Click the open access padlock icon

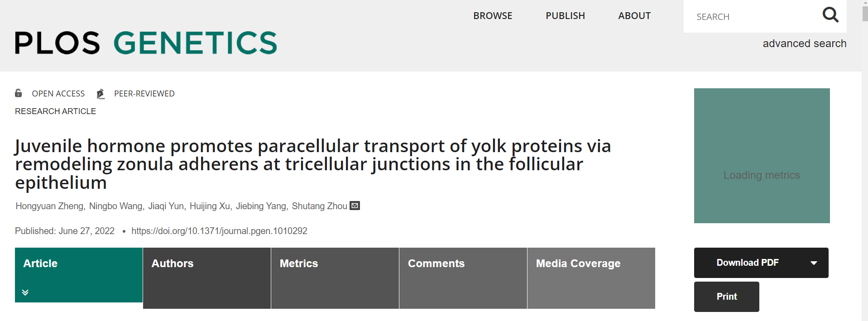click(x=18, y=93)
